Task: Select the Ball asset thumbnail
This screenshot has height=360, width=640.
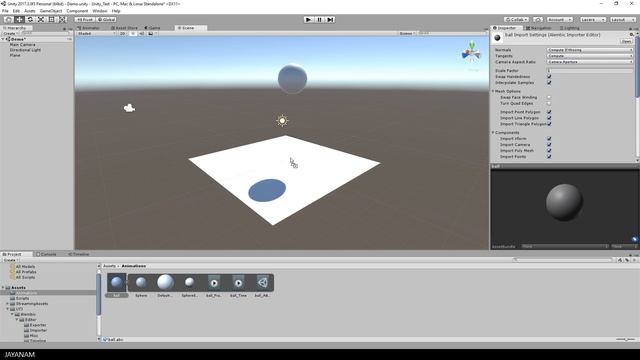Action: click(x=117, y=282)
